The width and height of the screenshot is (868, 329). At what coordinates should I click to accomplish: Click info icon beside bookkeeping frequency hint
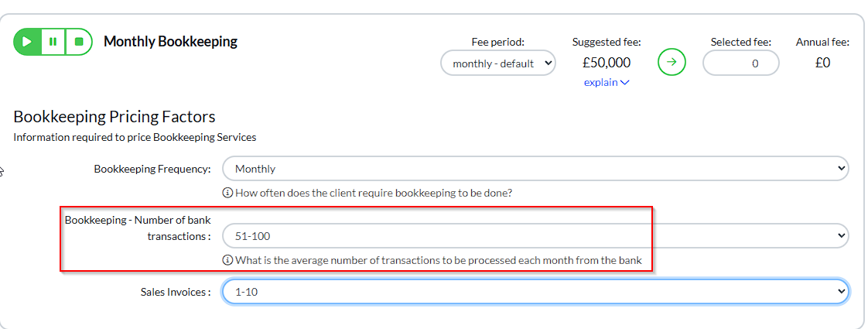227,192
